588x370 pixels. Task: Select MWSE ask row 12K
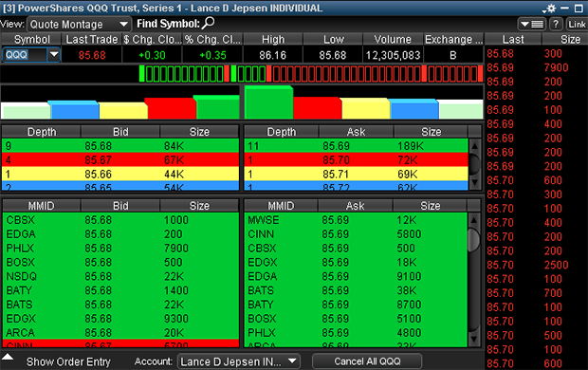356,220
